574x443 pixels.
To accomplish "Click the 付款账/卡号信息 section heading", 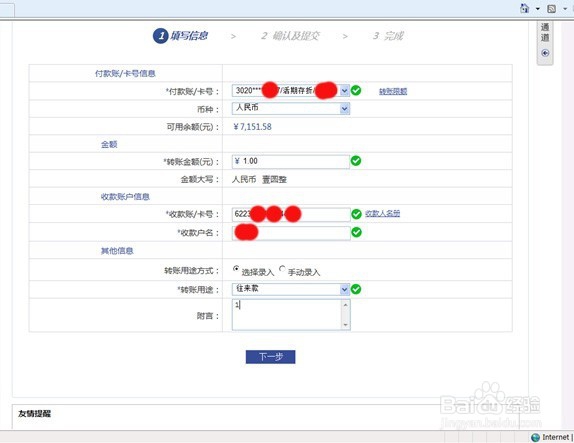I will click(125, 73).
